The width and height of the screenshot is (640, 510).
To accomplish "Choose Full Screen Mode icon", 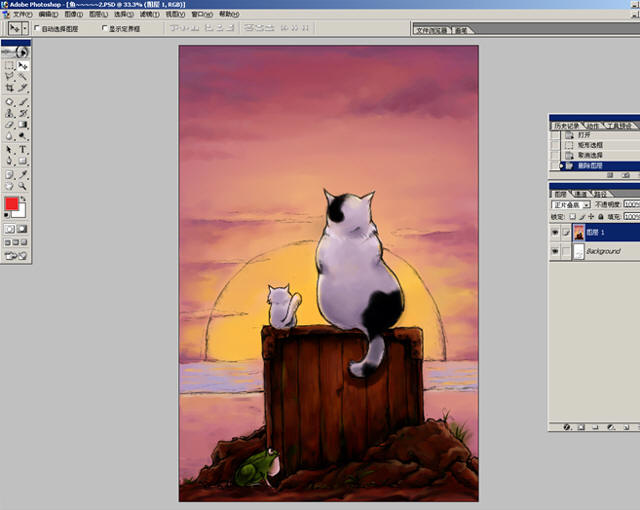I will (24, 242).
